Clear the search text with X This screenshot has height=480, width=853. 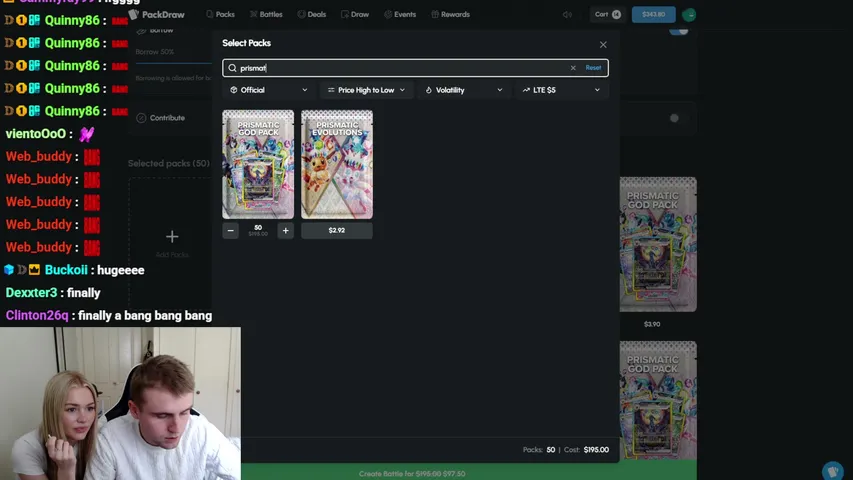573,68
